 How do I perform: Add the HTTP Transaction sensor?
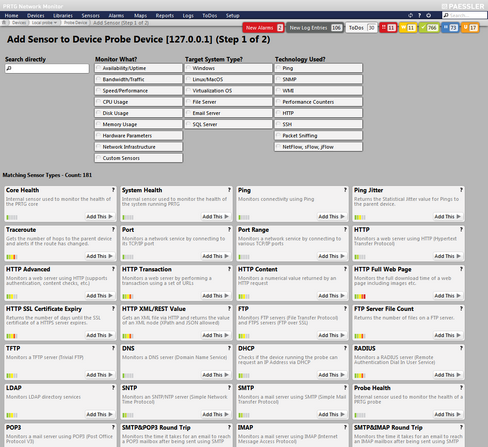[215, 296]
